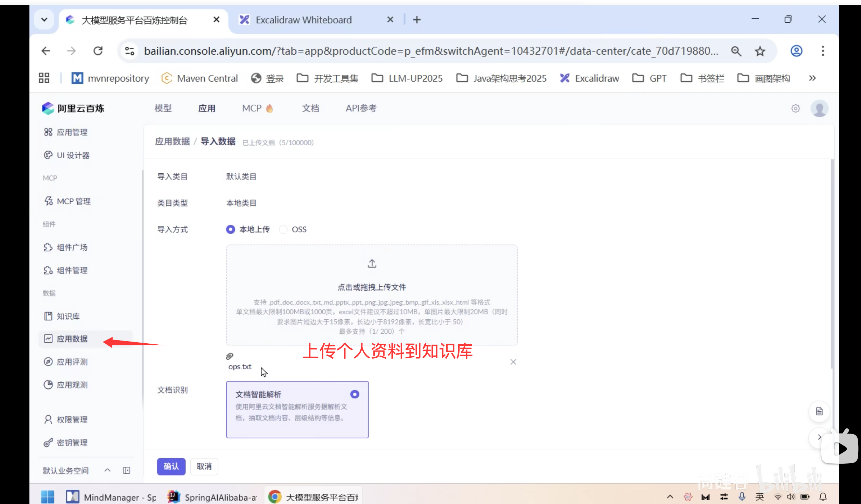
Task: Open browser profile account menu
Action: (x=796, y=51)
